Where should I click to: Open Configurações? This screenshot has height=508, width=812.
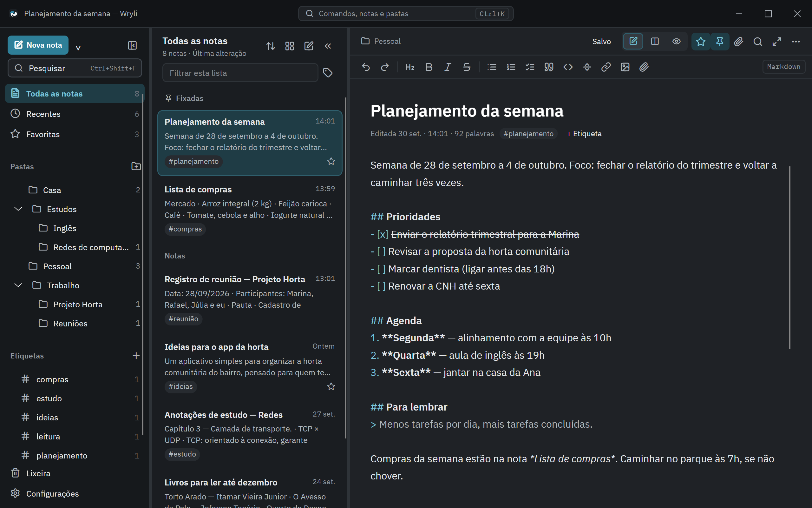tap(75, 493)
